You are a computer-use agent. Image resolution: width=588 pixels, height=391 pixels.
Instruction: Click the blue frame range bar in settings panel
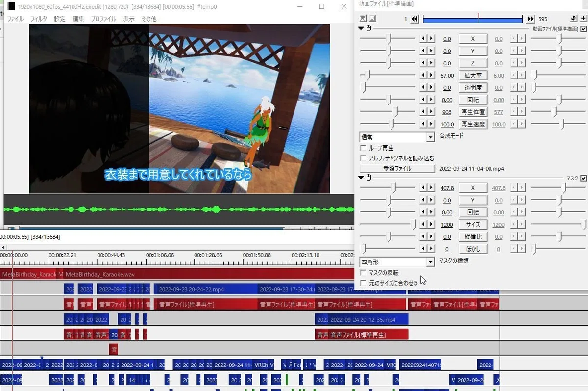(473, 19)
